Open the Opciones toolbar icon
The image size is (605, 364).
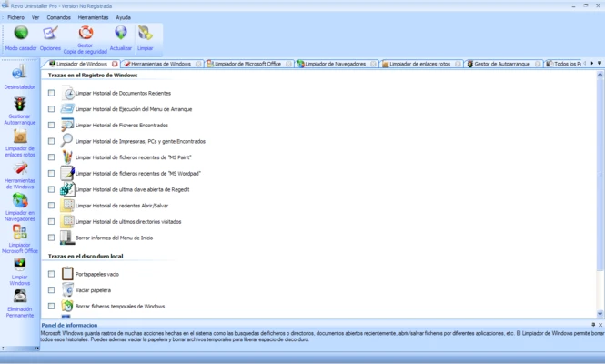tap(50, 33)
